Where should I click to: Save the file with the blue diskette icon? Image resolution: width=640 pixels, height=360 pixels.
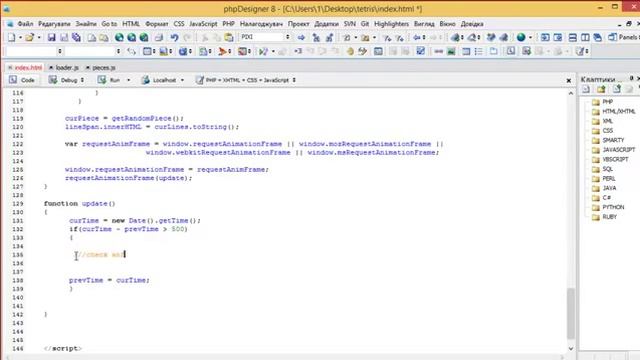(x=51, y=38)
